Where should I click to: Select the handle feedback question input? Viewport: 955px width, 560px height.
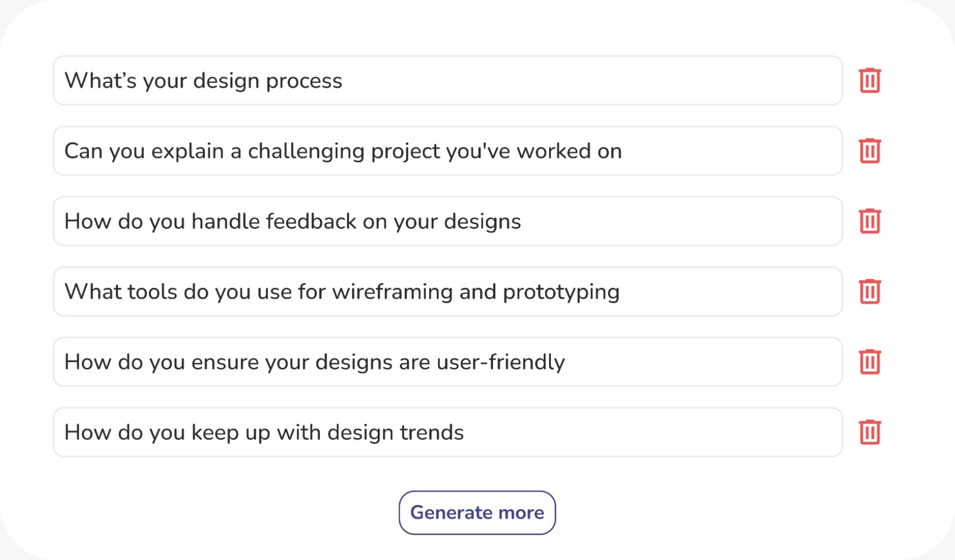point(448,221)
